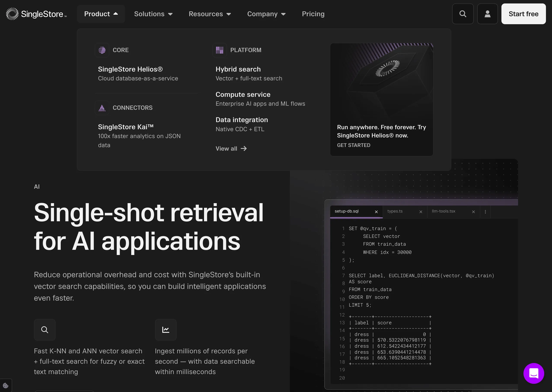
Task: Open cookie preferences icon
Action: coord(6,386)
